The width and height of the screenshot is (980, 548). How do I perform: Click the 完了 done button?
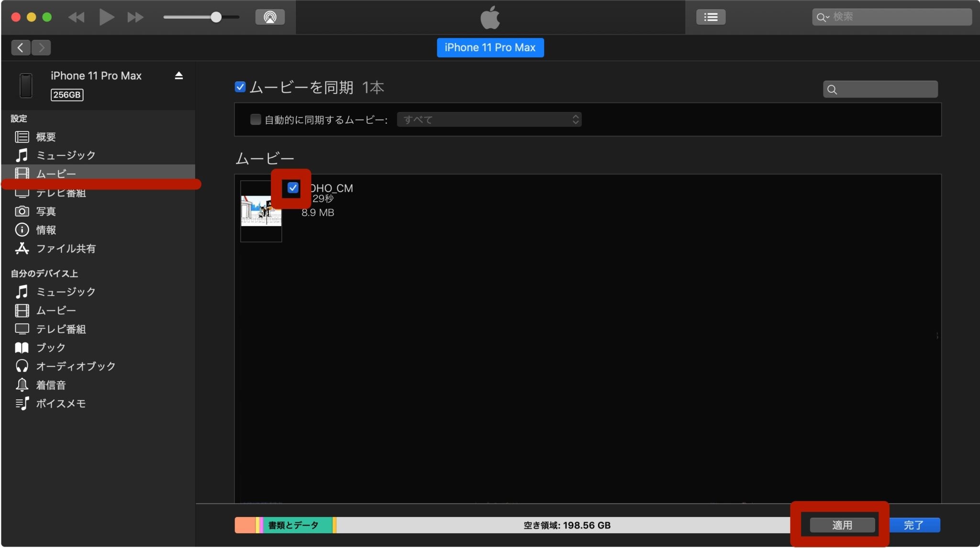[913, 525]
